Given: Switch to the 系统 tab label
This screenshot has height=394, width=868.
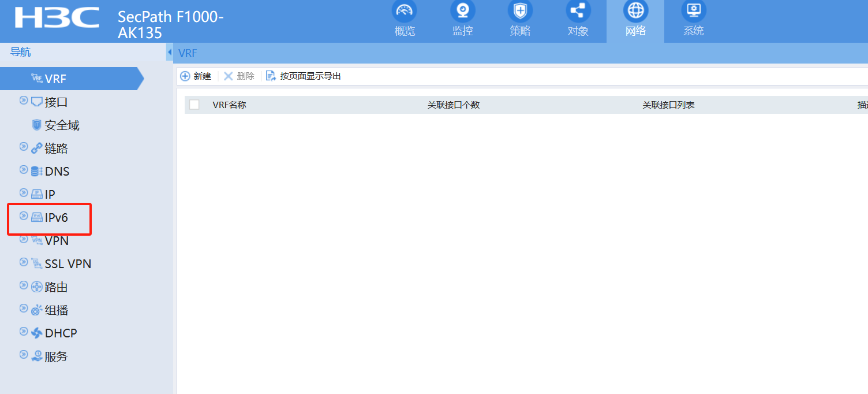Looking at the screenshot, I should pos(693,31).
